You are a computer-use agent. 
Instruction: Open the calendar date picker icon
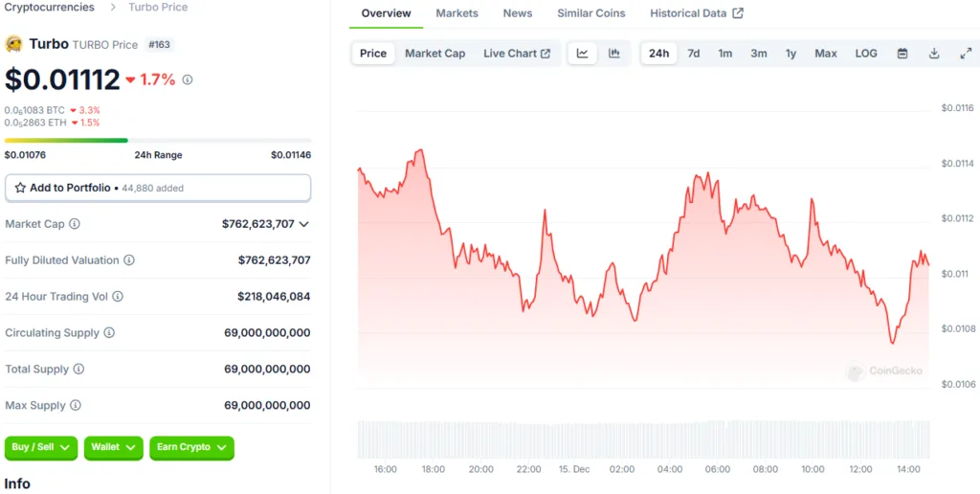pyautogui.click(x=902, y=54)
